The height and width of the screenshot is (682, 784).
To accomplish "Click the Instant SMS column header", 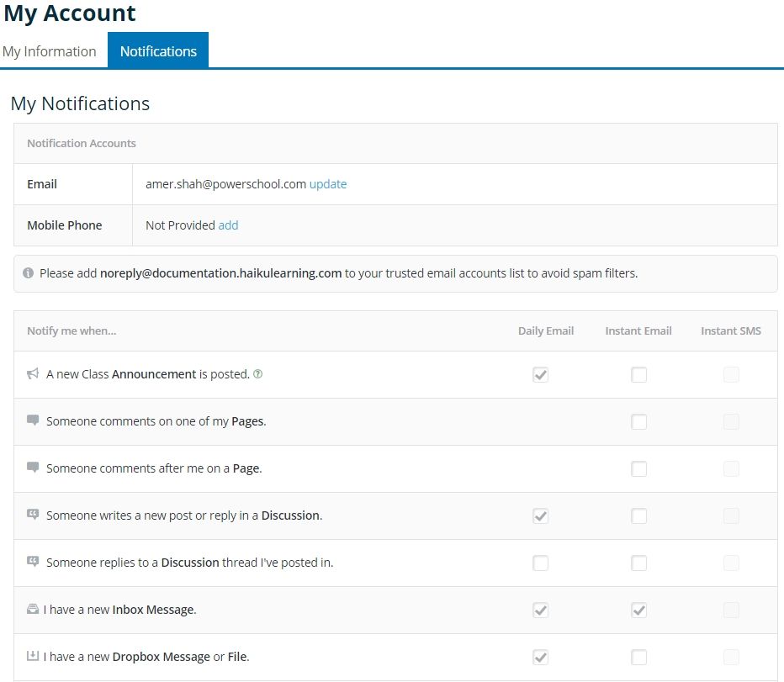I will pyautogui.click(x=730, y=330).
